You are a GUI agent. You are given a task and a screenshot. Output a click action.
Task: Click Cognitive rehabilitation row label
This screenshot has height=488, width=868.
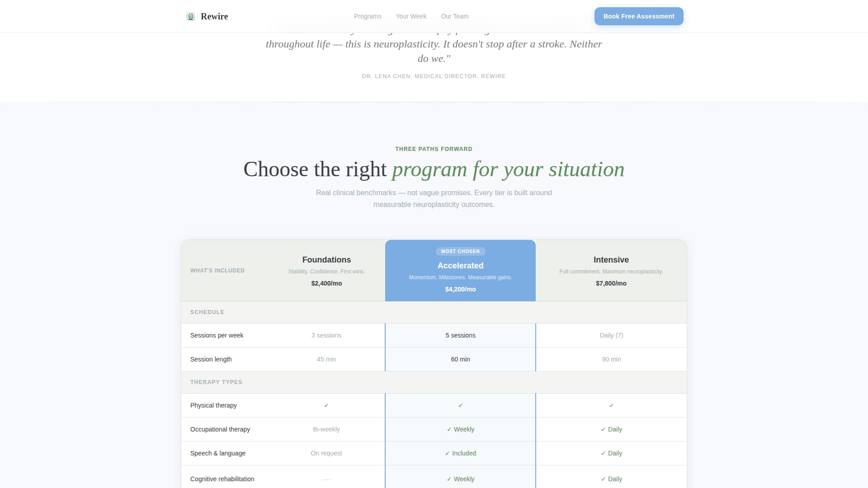222,479
